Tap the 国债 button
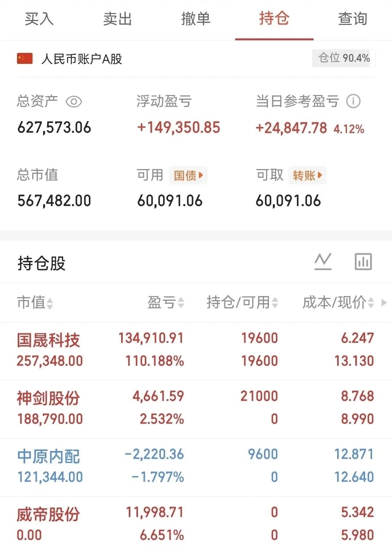Viewport: 392px width, 553px height. click(x=188, y=176)
